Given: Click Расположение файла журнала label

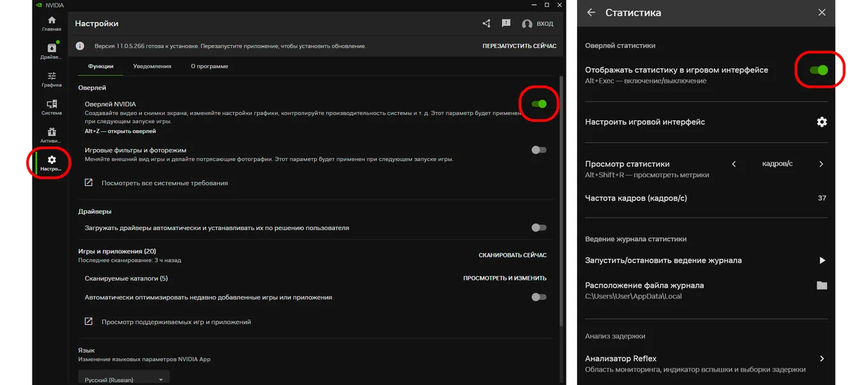Looking at the screenshot, I should tap(645, 285).
